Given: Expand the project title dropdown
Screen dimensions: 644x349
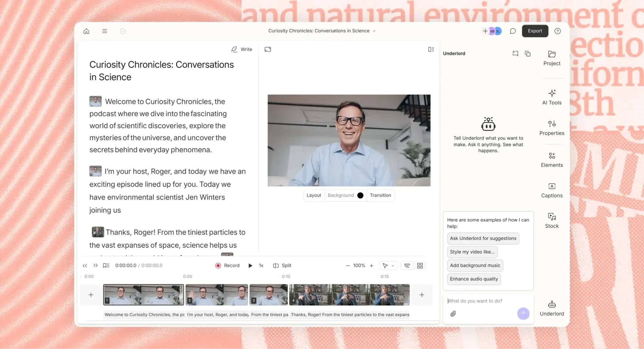Looking at the screenshot, I should (374, 31).
